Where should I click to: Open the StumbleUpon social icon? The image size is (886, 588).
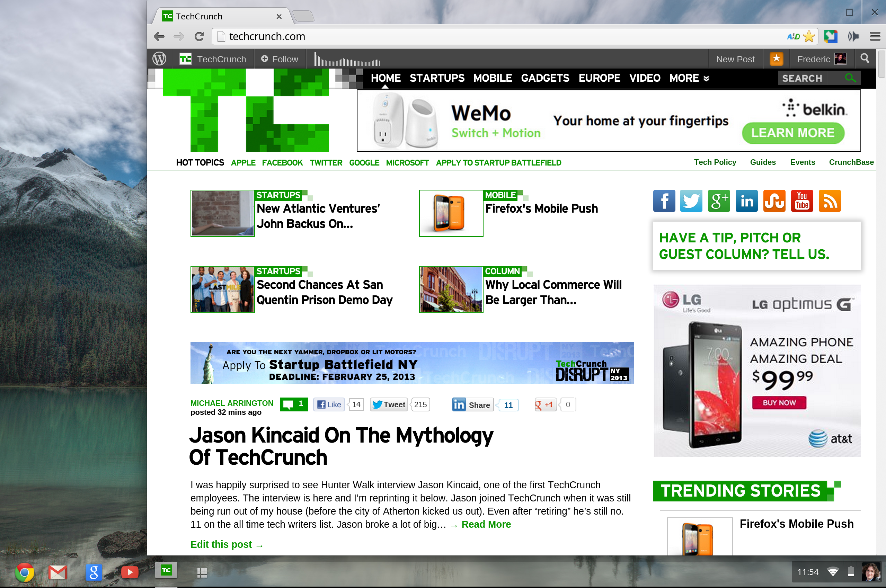tap(774, 201)
